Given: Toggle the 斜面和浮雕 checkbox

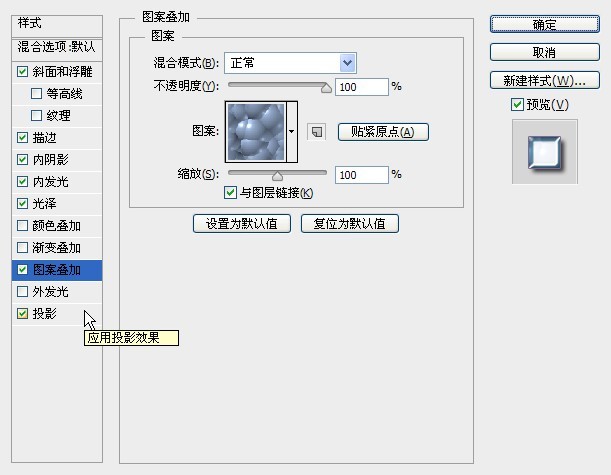Looking at the screenshot, I should [23, 72].
